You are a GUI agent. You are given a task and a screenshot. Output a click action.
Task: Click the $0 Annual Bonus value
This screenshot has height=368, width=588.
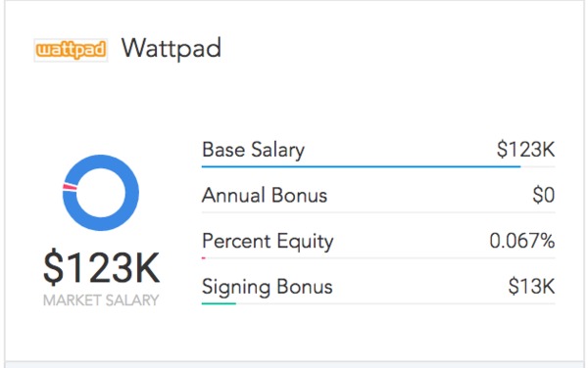point(543,195)
